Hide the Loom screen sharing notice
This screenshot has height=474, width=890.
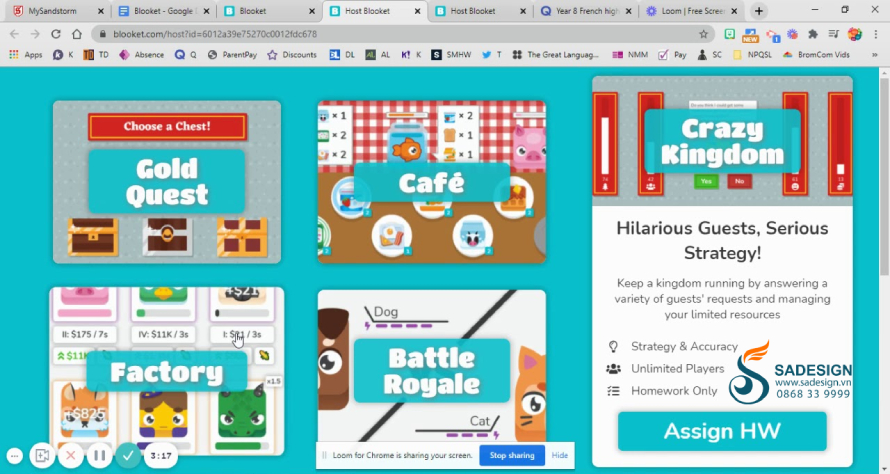560,455
